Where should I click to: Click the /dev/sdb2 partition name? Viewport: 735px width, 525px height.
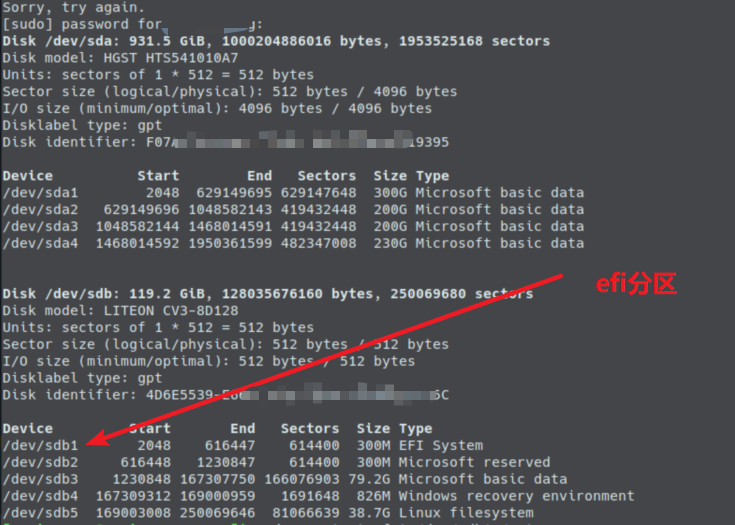point(40,463)
